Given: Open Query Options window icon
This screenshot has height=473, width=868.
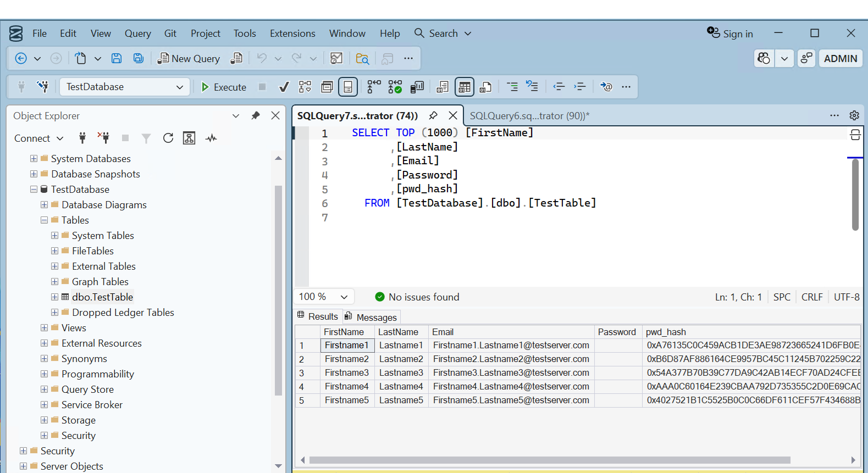Looking at the screenshot, I should 327,87.
